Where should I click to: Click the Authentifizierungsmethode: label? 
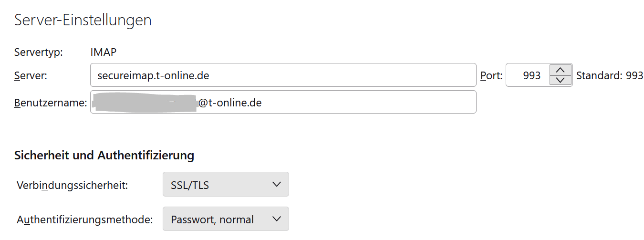[x=85, y=219]
